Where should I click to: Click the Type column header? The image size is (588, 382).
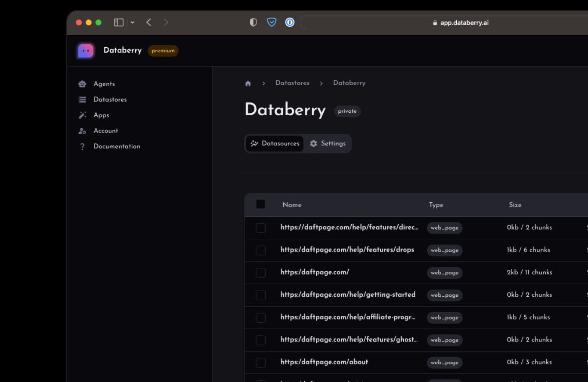(x=436, y=205)
